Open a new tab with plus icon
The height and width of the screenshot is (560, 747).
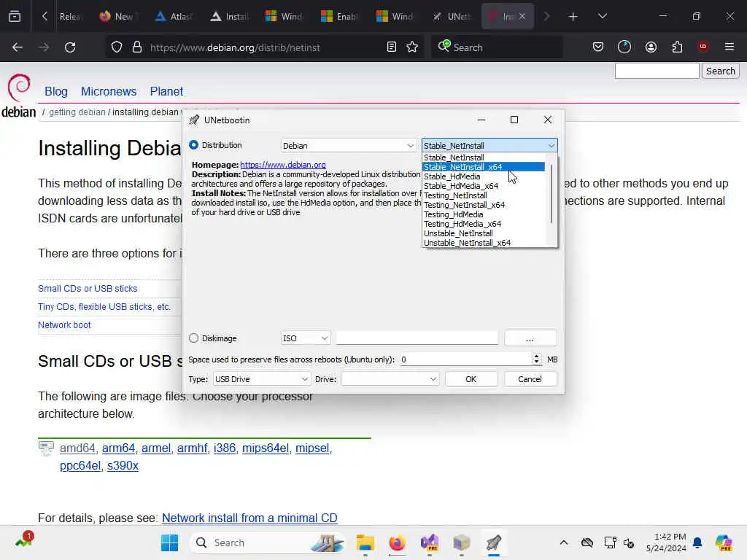(573, 17)
